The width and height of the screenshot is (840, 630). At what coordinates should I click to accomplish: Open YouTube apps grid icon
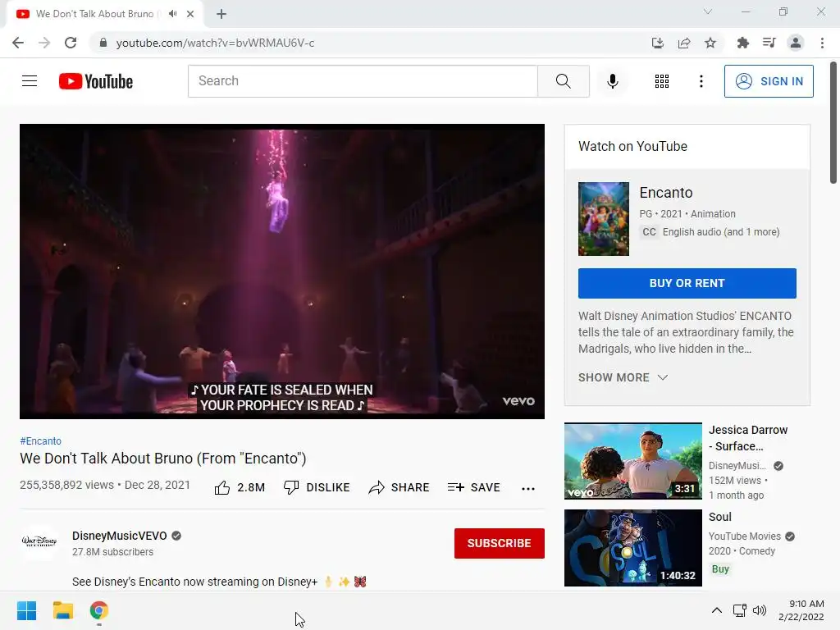point(662,81)
